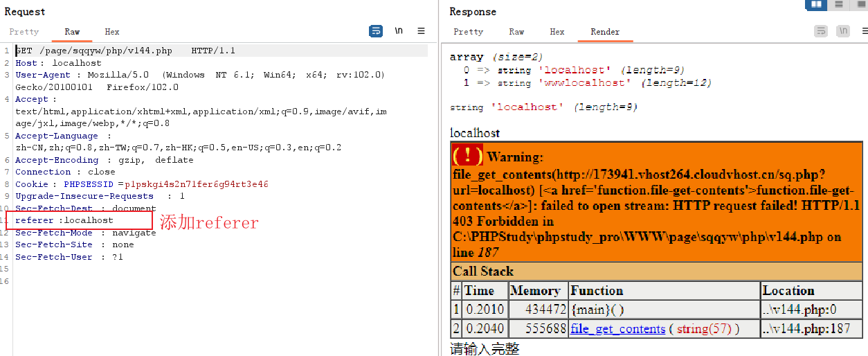Switch Request view to Hex
Image resolution: width=868 pixels, height=356 pixels.
[112, 32]
